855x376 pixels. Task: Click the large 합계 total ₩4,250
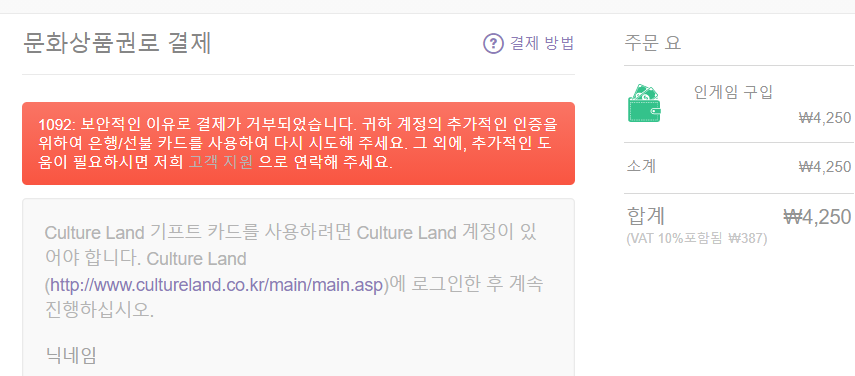pos(817,216)
